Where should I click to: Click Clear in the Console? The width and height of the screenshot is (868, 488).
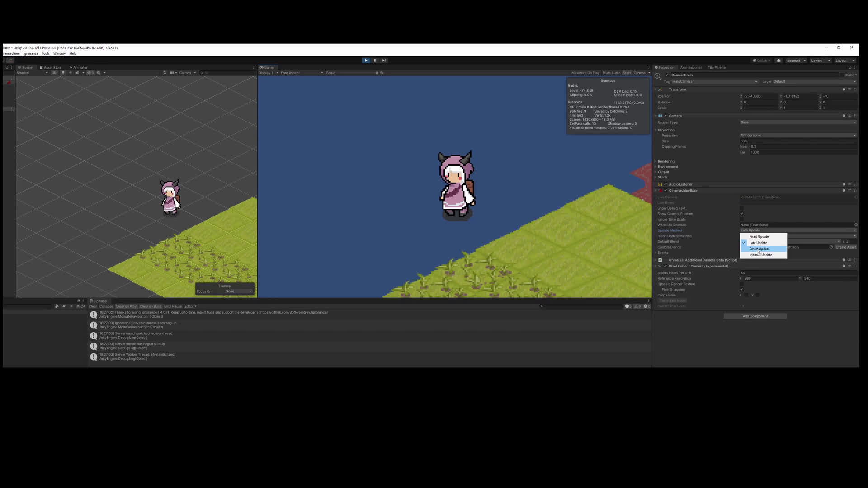pyautogui.click(x=93, y=306)
